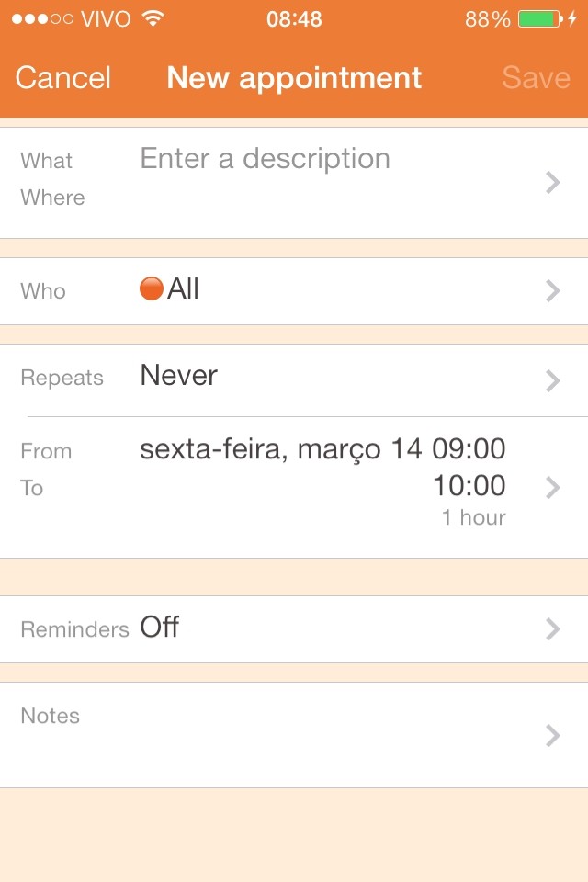Open description details with the What chevron

(552, 183)
